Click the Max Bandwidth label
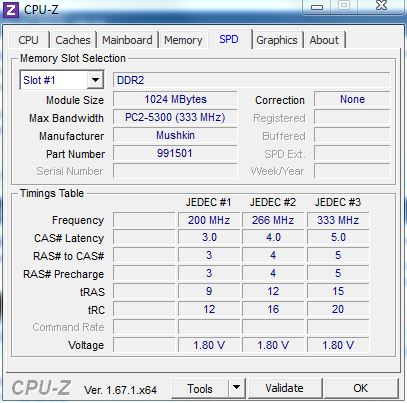The height and width of the screenshot is (403, 407). coord(66,118)
